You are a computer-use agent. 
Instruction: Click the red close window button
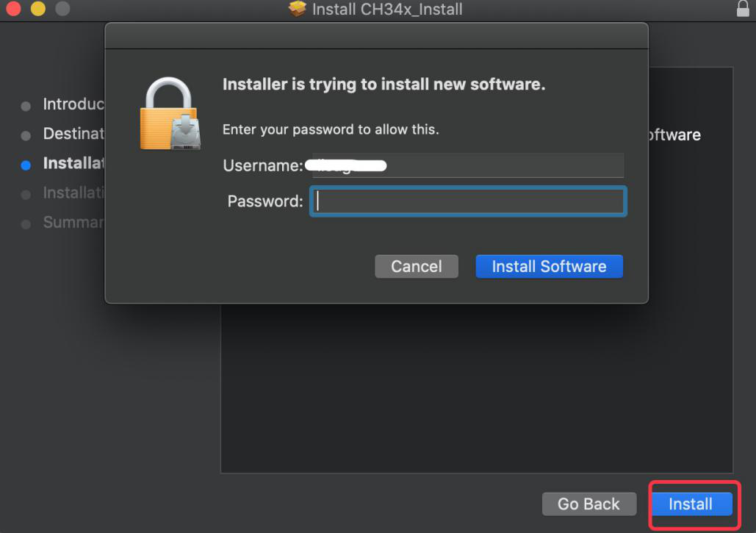[13, 8]
